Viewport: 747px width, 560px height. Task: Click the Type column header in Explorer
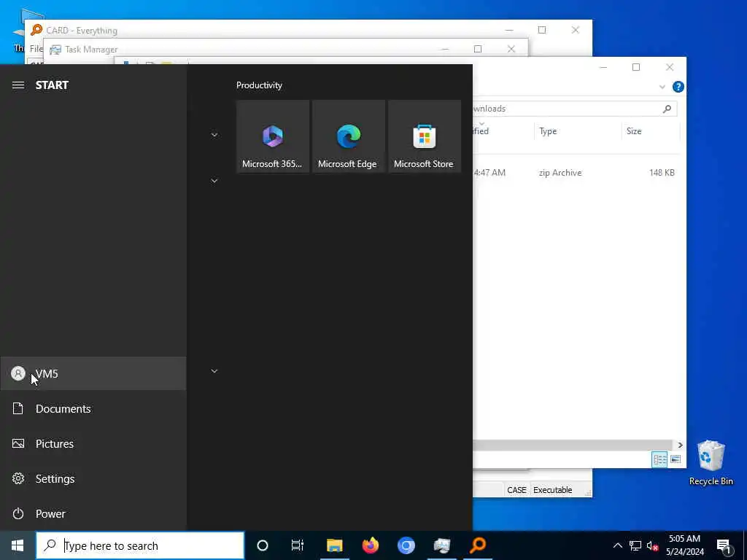[578, 131]
